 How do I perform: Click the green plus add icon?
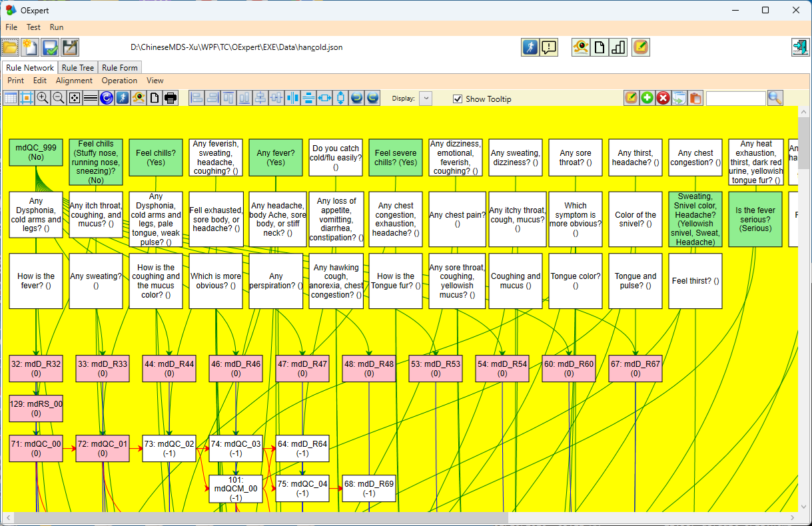click(647, 99)
